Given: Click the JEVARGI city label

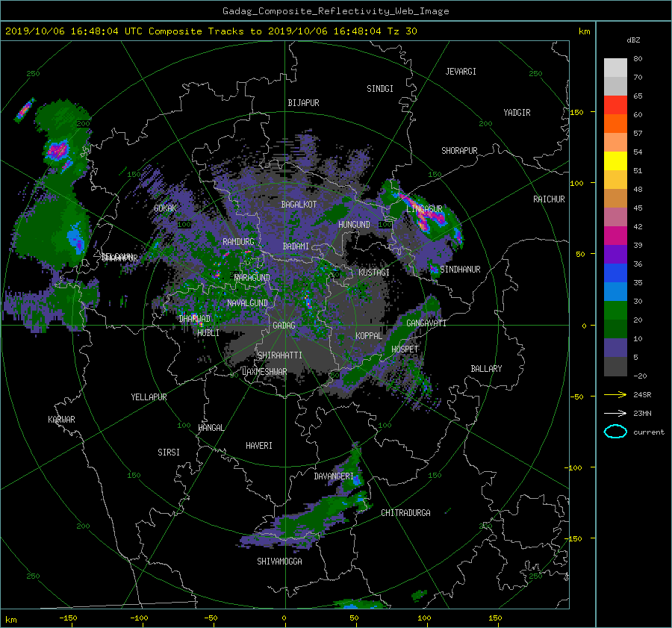Looking at the screenshot, I should [461, 72].
